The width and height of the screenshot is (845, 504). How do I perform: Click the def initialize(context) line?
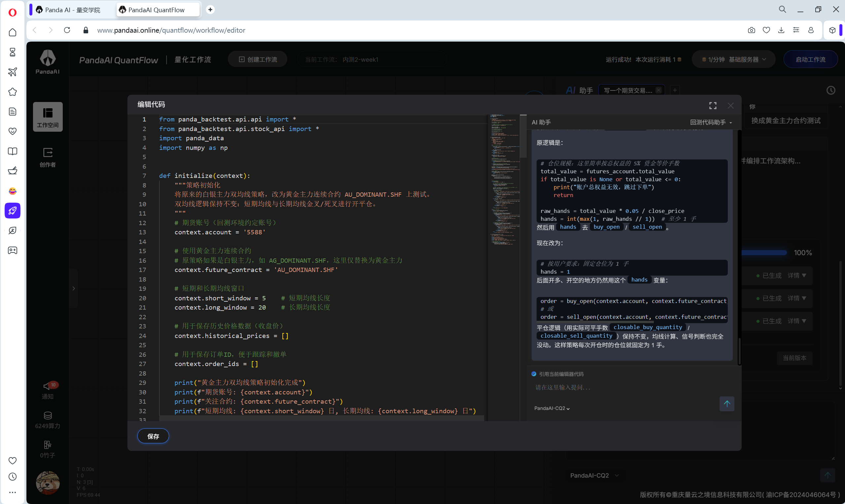[x=204, y=176]
